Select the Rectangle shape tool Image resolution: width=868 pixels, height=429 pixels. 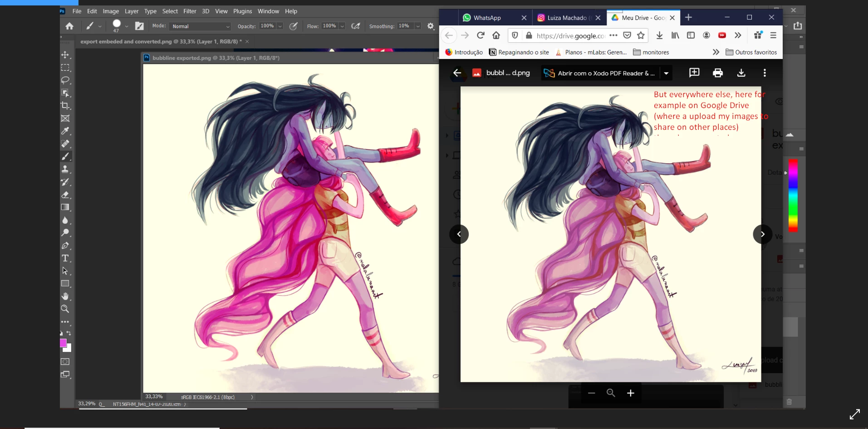pyautogui.click(x=65, y=284)
